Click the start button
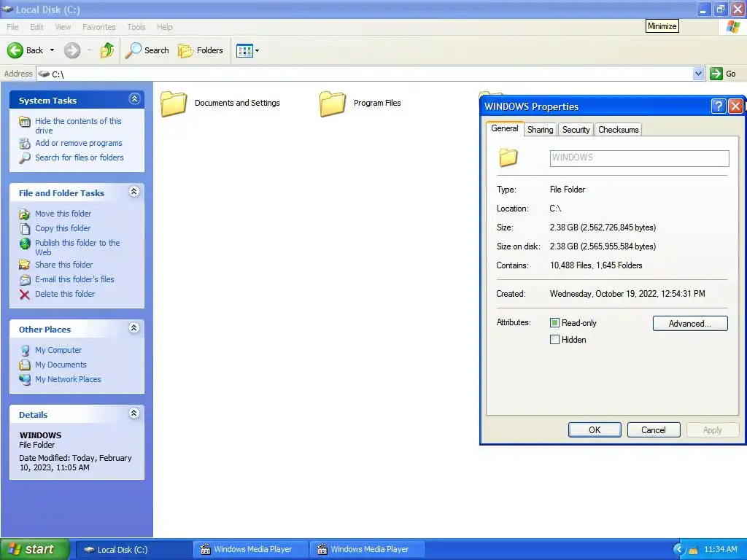This screenshot has height=560, width=747. pyautogui.click(x=34, y=550)
